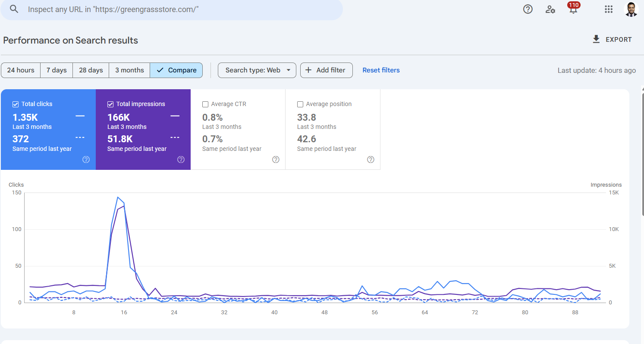Screen dimensions: 644x344
Task: Click the 0.7% CTR last year value
Action: click(x=212, y=139)
